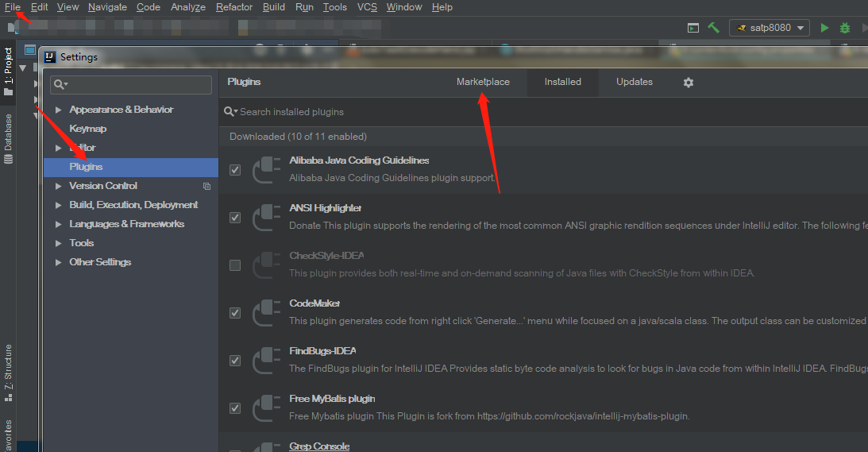Expand Build, Execution, Deployment settings

coord(58,205)
